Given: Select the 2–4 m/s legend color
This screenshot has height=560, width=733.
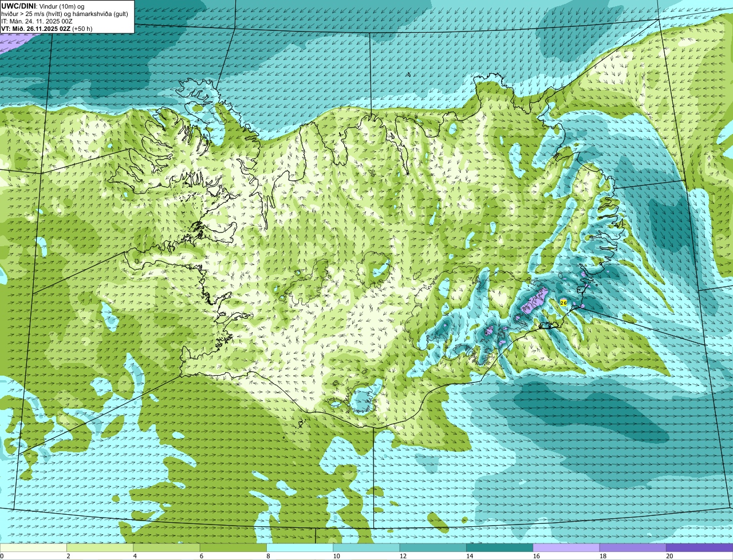Looking at the screenshot, I should point(100,547).
